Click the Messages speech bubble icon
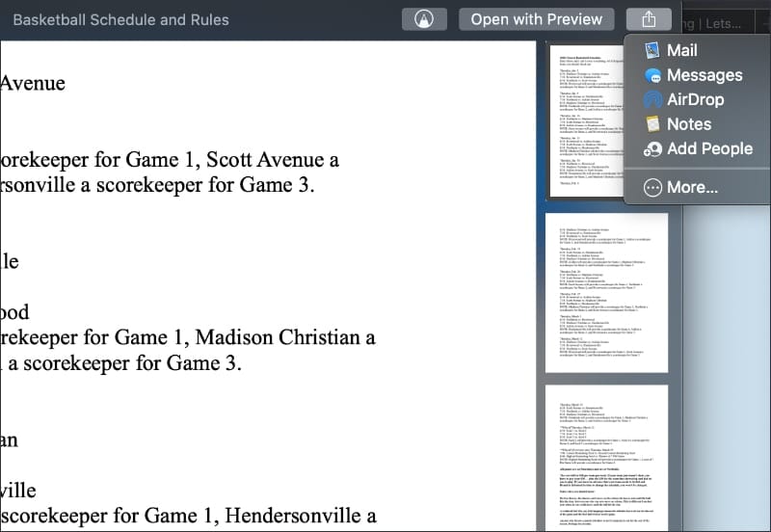The height and width of the screenshot is (532, 771). [x=652, y=75]
